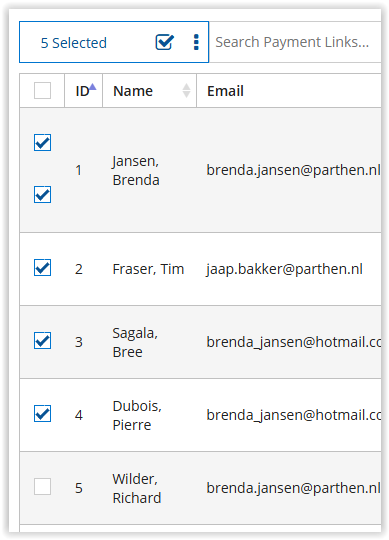Uncheck the Dubois, Pierre row checkbox
Screen dimensions: 389x540
(x=42, y=414)
